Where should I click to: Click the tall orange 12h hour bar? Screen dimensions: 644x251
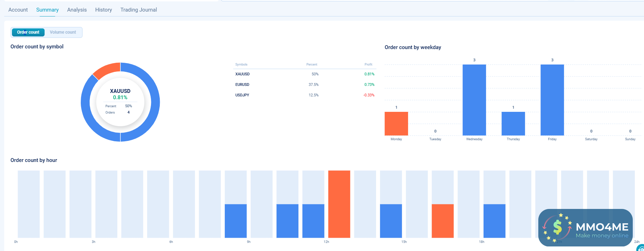coord(339,204)
